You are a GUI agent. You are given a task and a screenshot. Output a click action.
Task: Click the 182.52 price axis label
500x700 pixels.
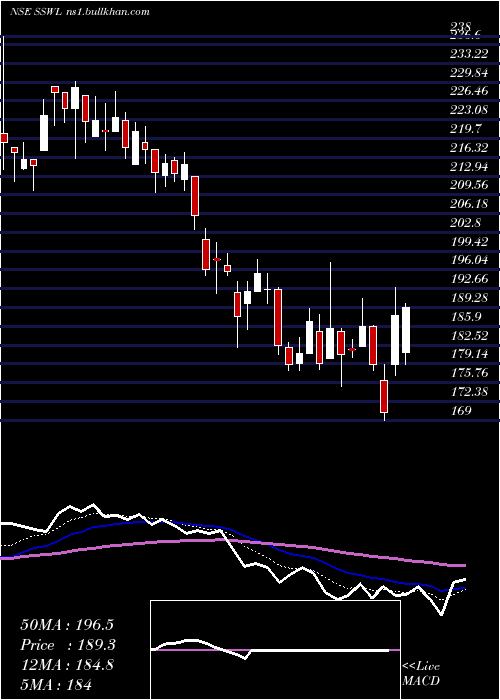click(x=469, y=335)
